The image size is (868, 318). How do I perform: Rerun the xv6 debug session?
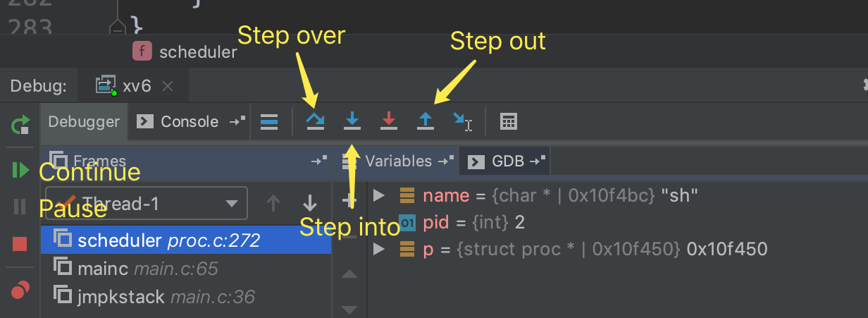pyautogui.click(x=20, y=126)
